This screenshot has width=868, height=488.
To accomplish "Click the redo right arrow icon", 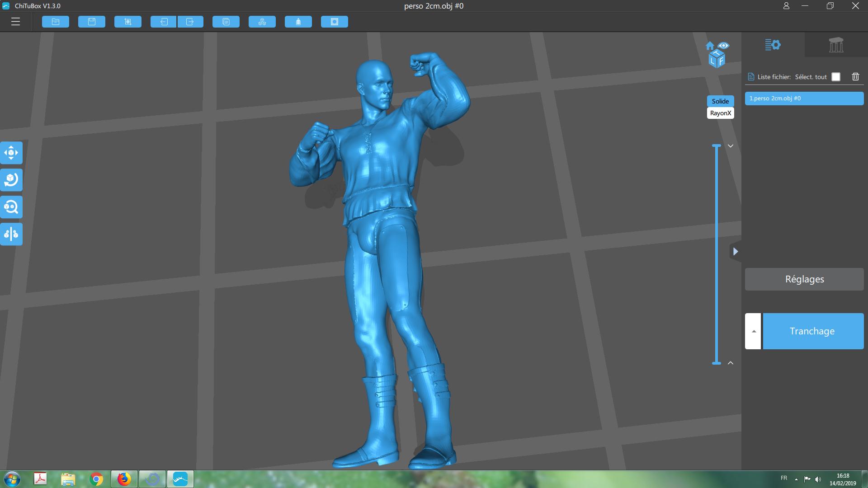I will pos(190,22).
